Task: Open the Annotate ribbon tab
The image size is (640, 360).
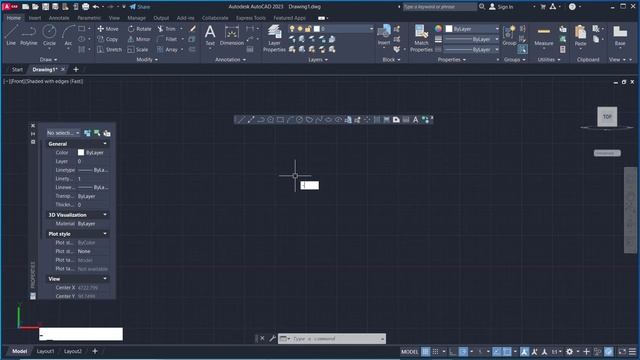Action: (59, 18)
